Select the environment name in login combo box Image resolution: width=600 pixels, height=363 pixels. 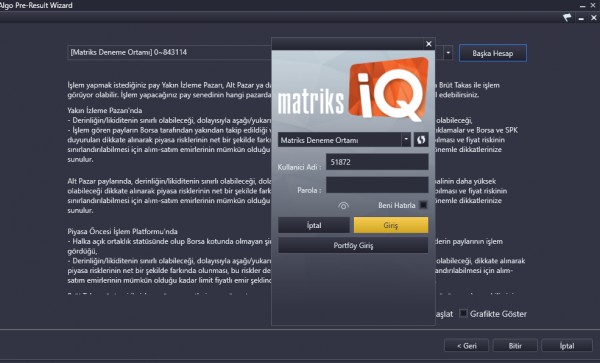(320, 140)
